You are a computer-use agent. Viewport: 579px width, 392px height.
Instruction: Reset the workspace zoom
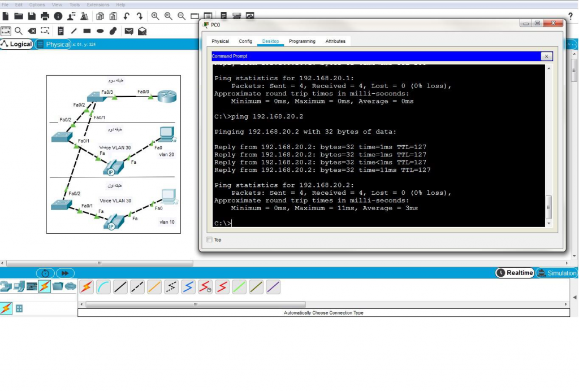pos(168,16)
